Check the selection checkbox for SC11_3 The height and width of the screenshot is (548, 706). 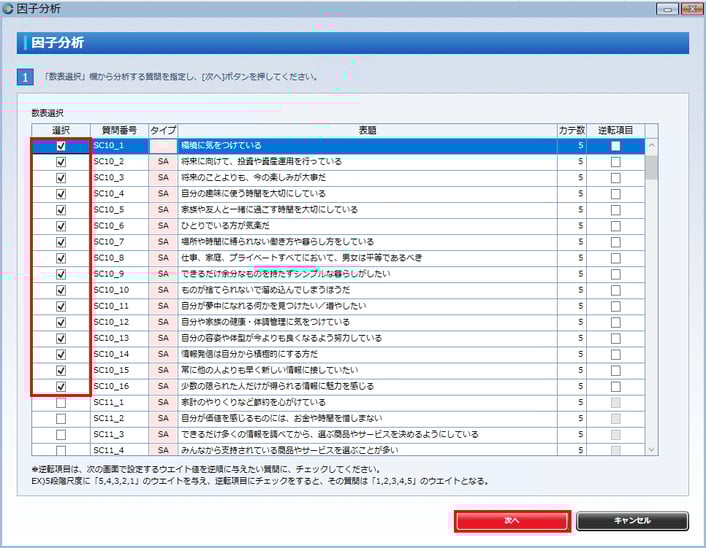point(61,434)
